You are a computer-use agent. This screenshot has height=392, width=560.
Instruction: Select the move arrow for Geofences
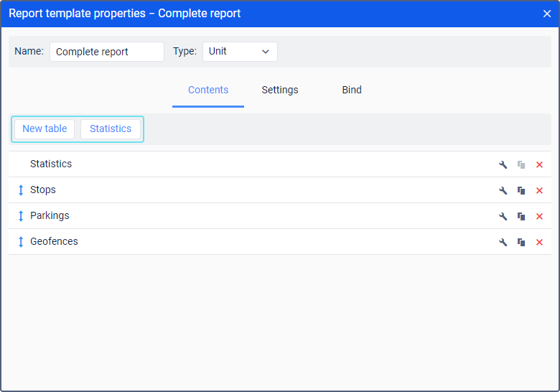pyautogui.click(x=21, y=242)
